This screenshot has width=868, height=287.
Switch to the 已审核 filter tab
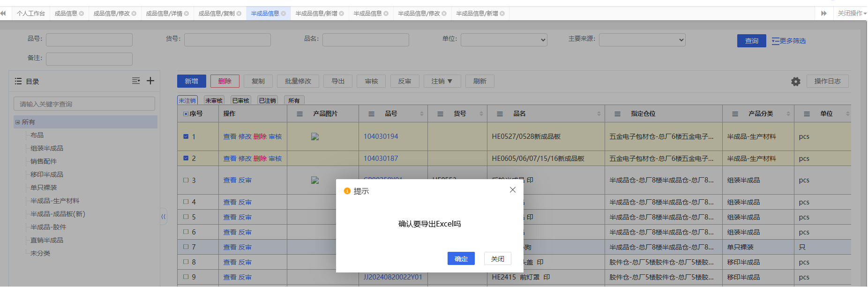240,100
